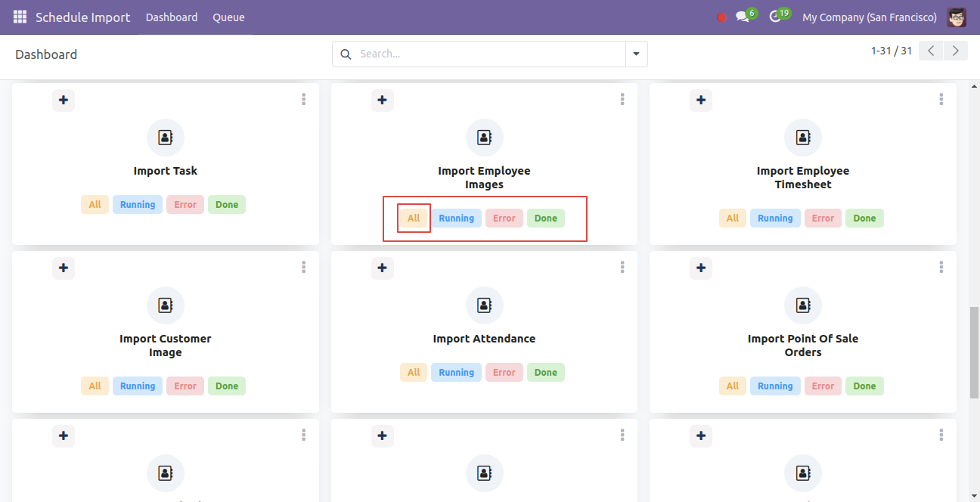Open the Queue menu item
Screen dimensions: 980x502
point(228,17)
